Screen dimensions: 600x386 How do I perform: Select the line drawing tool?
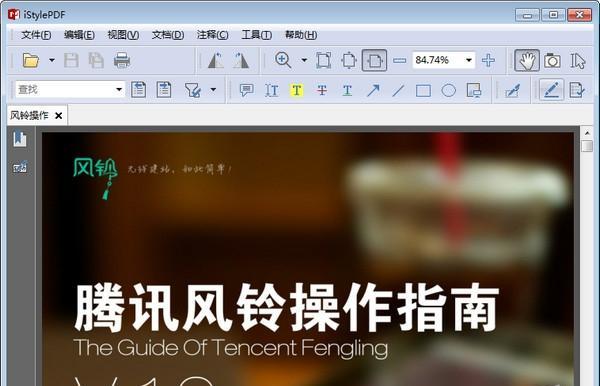[x=398, y=91]
